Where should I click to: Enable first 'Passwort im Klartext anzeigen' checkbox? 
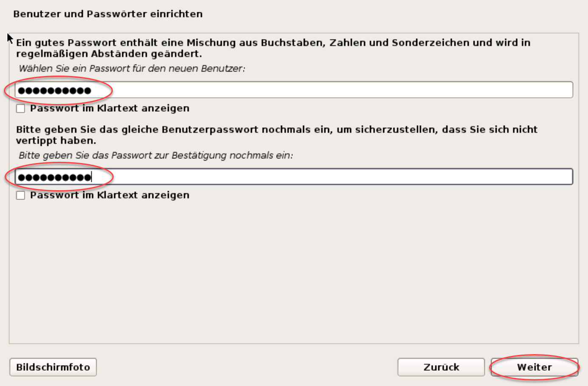pyautogui.click(x=20, y=109)
